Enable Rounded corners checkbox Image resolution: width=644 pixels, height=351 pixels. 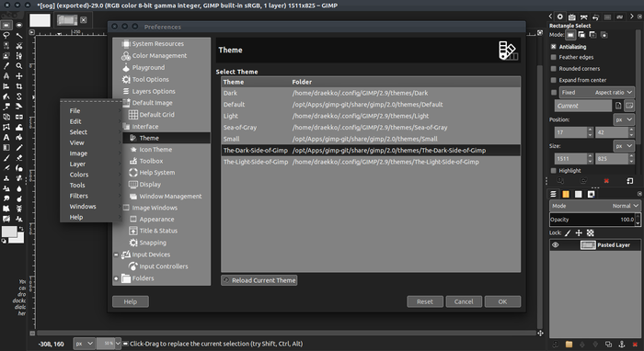coord(553,69)
